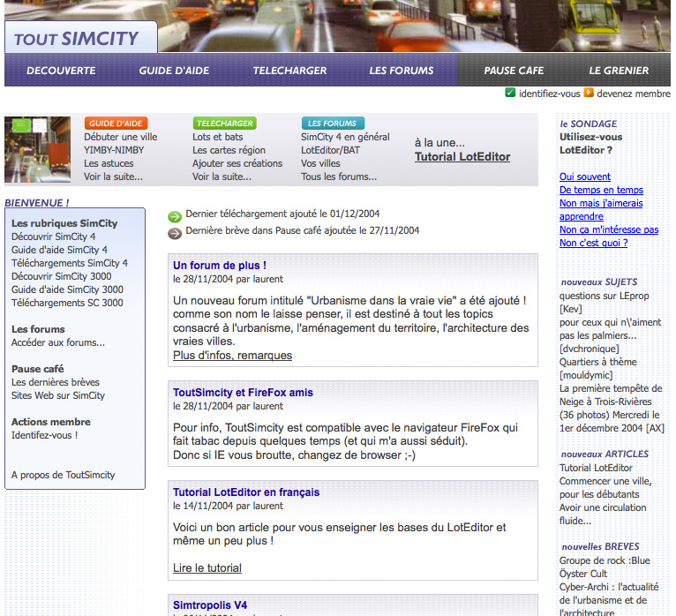Open SimCity 4 en général forum
This screenshot has width=676, height=616.
pos(345,137)
